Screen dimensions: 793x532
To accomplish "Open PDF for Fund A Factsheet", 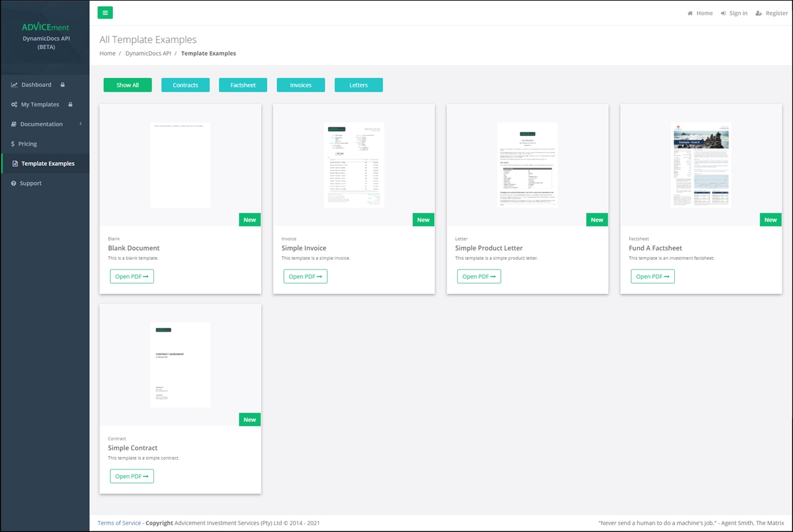I will [653, 277].
